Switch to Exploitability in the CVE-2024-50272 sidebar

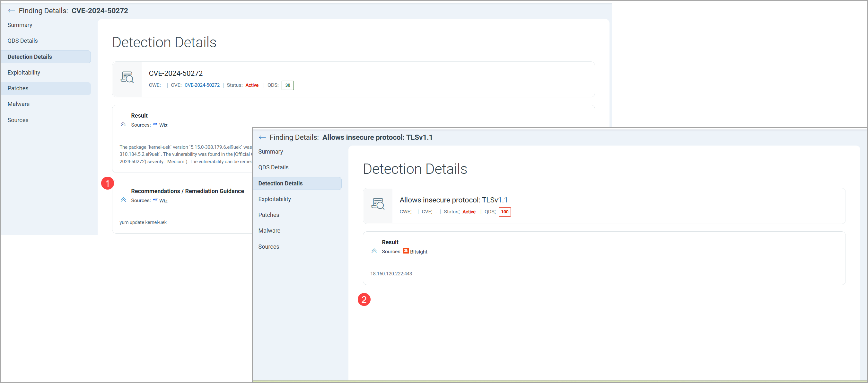pos(23,72)
